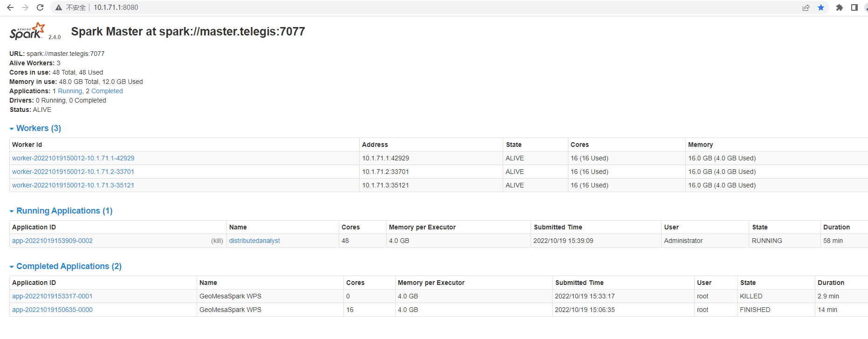Click the Spark version 2.4.0 label
This screenshot has width=868, height=339.
point(55,37)
